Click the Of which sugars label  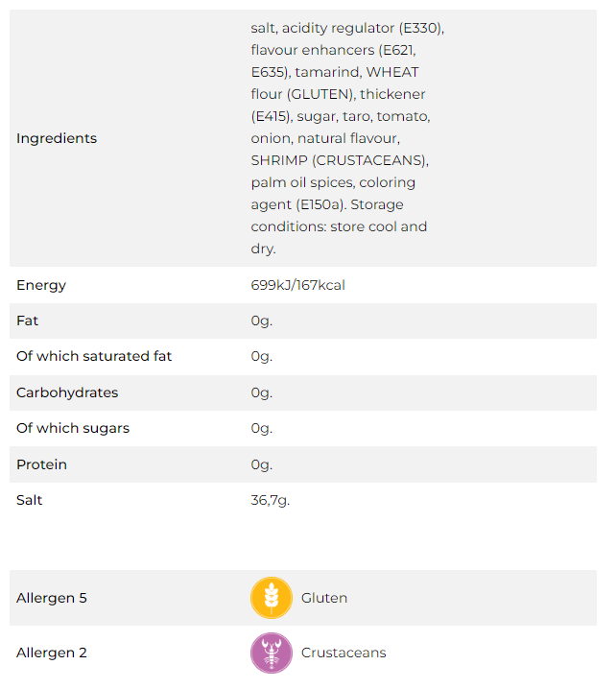click(73, 428)
